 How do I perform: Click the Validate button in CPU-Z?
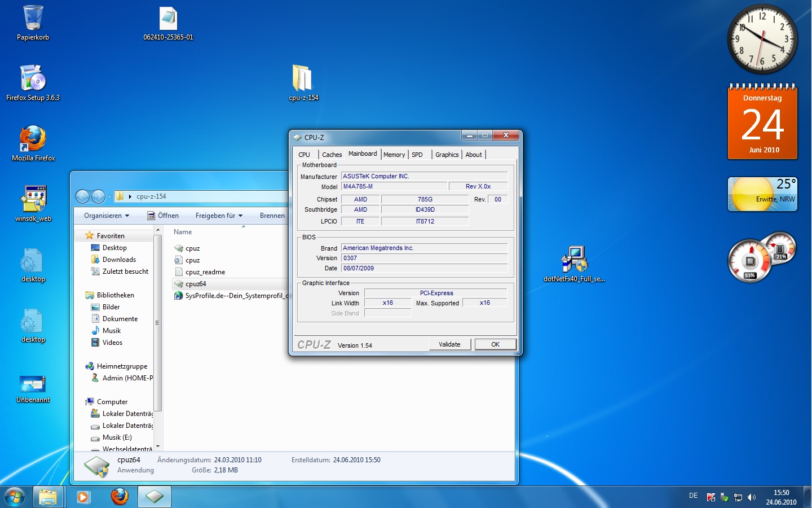coord(449,344)
